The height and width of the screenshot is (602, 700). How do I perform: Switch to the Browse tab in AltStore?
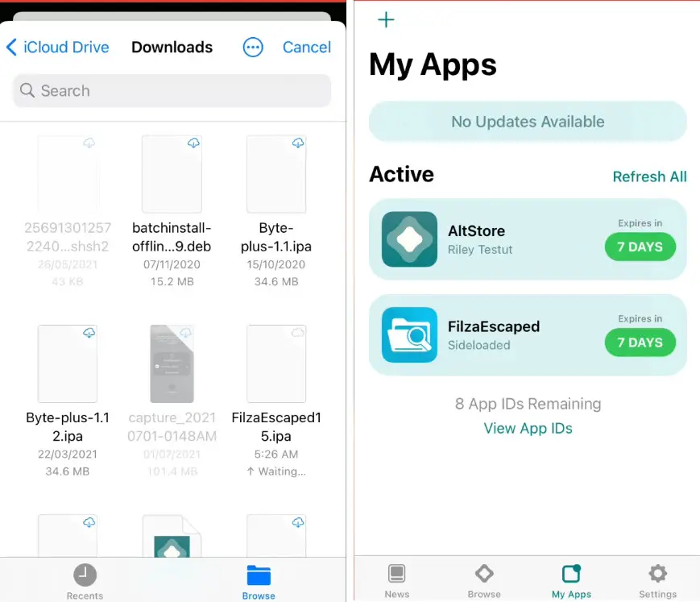(x=484, y=581)
